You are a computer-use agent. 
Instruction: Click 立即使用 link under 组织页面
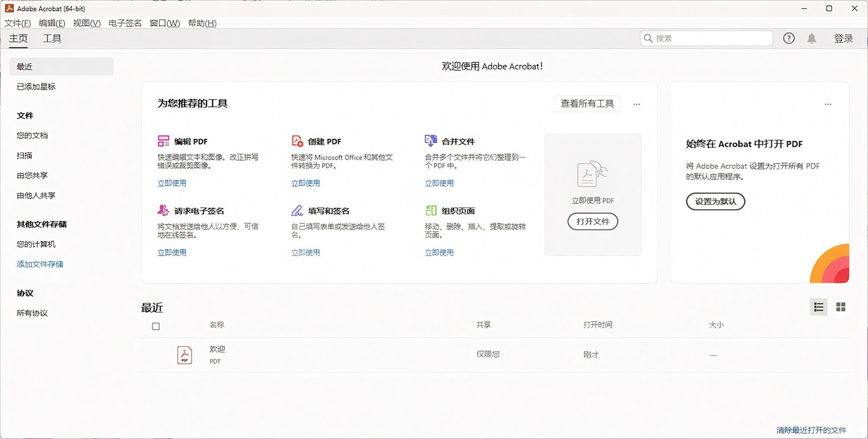(x=439, y=253)
